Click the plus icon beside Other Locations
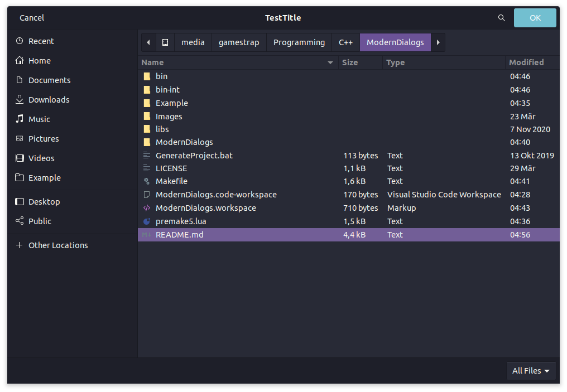This screenshot has height=392, width=567. click(x=20, y=245)
